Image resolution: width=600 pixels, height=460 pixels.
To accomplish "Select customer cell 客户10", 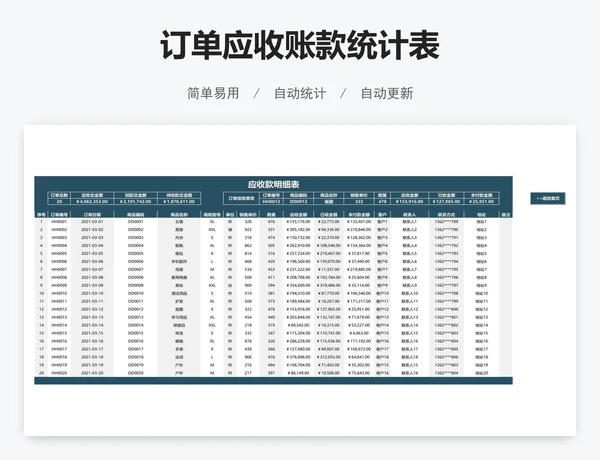I will point(382,294).
